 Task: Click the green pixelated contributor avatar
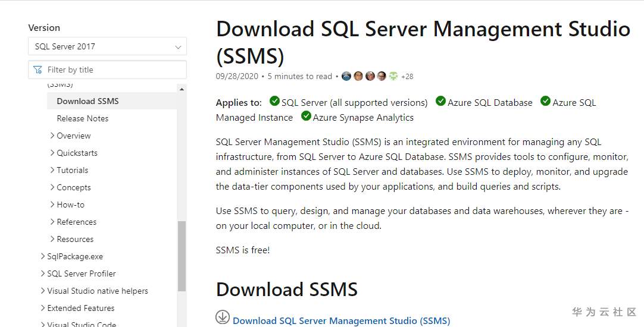pyautogui.click(x=393, y=76)
